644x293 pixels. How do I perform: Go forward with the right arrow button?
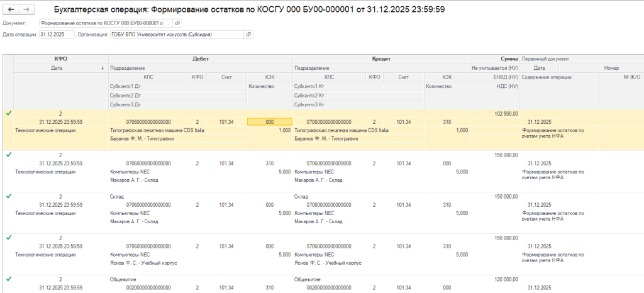tap(26, 9)
